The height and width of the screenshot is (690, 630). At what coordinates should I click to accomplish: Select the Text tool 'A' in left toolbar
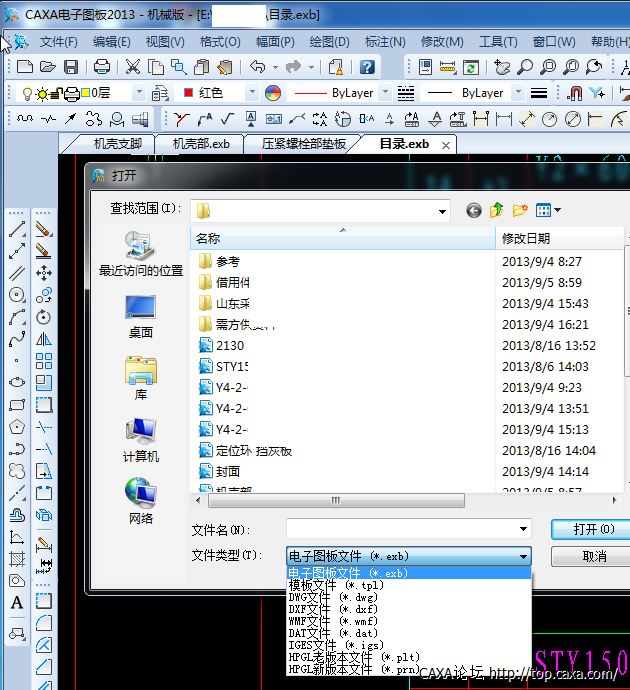(17, 602)
